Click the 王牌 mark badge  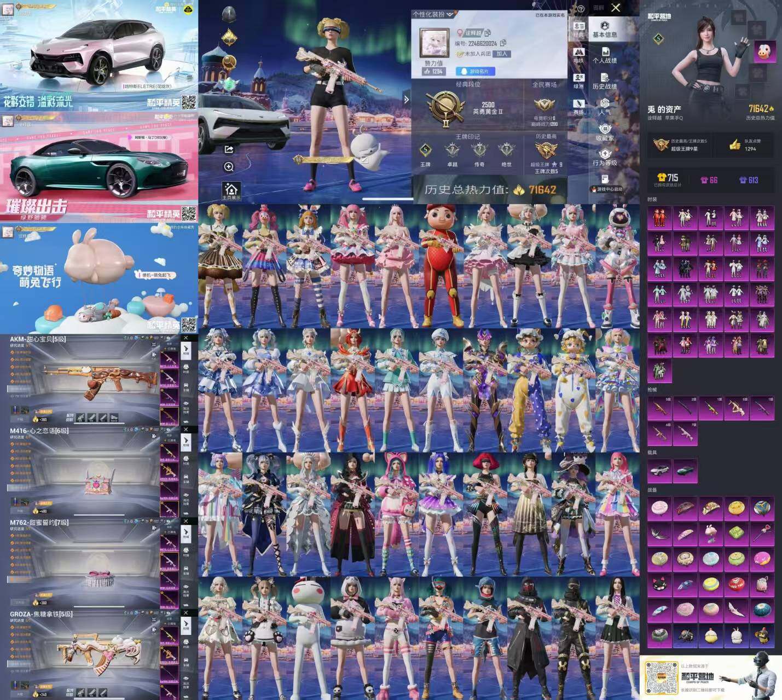pyautogui.click(x=426, y=150)
